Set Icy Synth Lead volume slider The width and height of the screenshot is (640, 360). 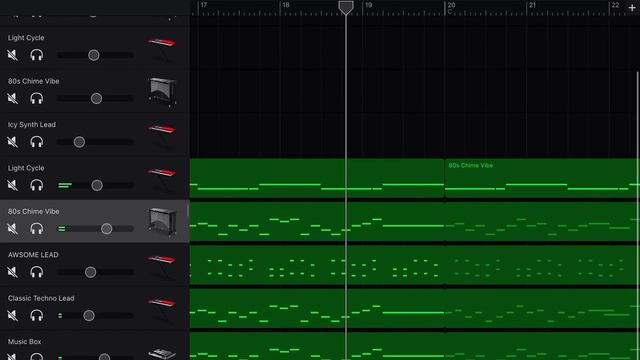[x=79, y=142]
